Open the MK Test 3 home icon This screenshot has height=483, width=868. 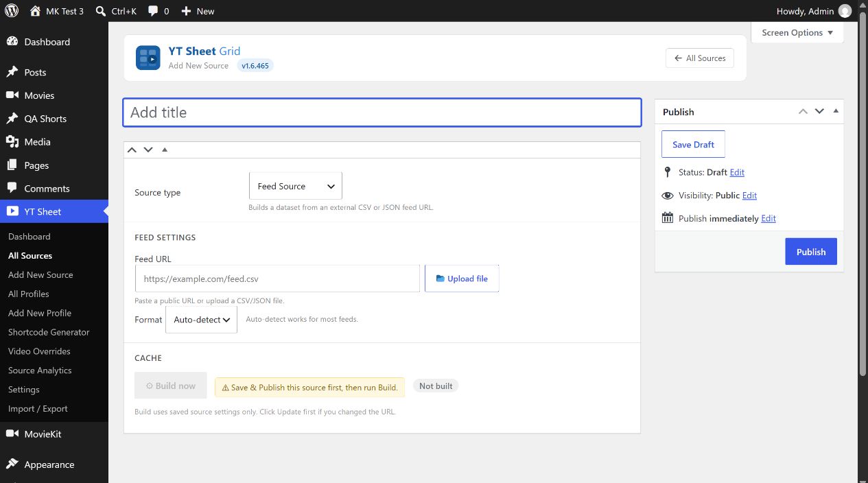[36, 11]
